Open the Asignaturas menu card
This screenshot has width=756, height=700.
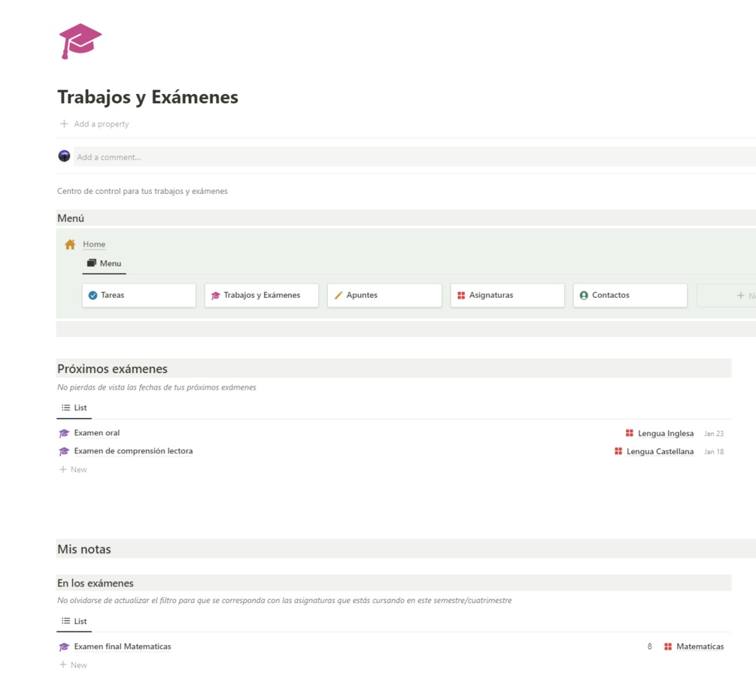508,295
